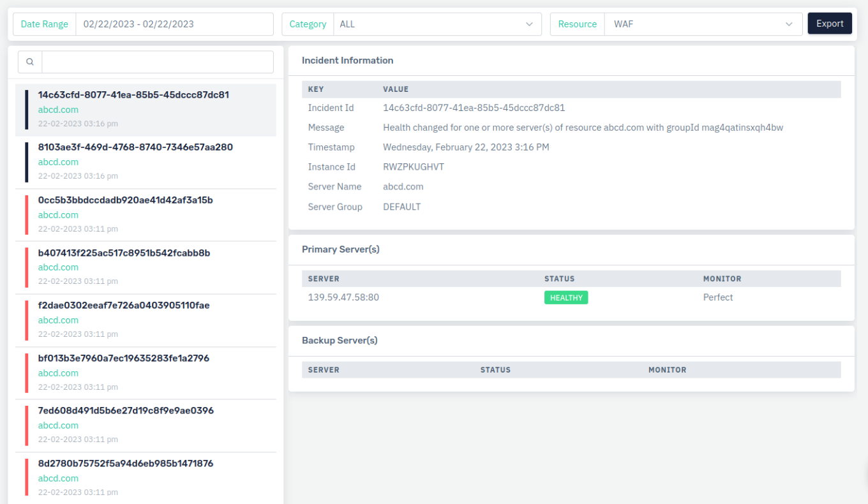Click the Server Group value DEFAULT
Image resolution: width=868 pixels, height=504 pixels.
click(x=401, y=207)
